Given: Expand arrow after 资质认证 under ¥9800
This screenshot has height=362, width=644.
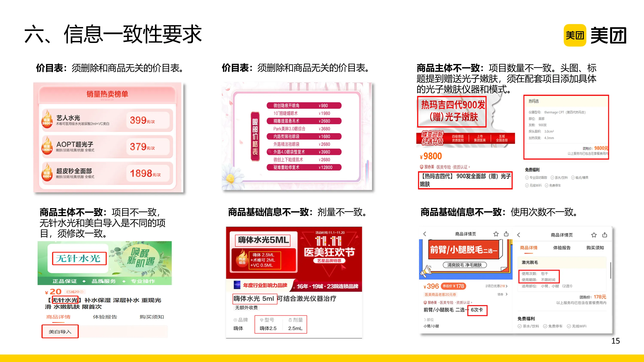Looking at the screenshot, I should [x=469, y=167].
